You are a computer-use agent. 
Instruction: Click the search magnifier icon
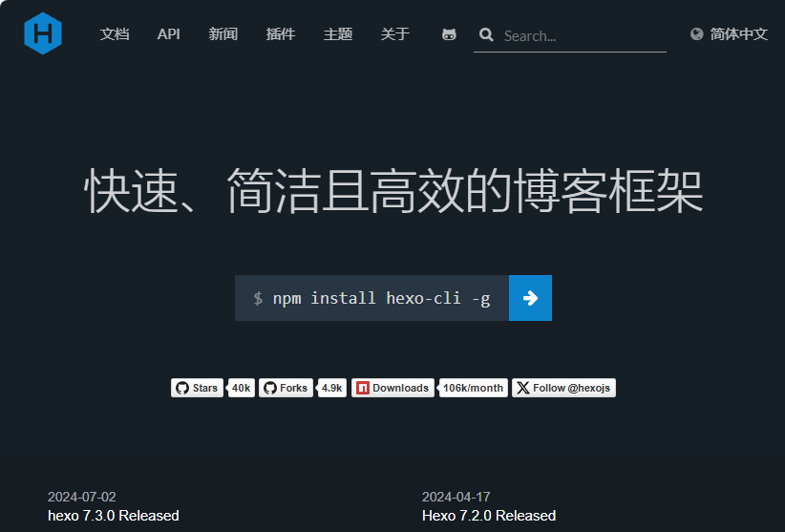[486, 35]
